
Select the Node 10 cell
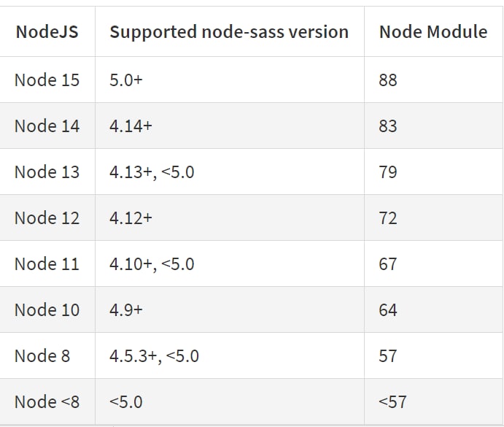[x=47, y=310]
